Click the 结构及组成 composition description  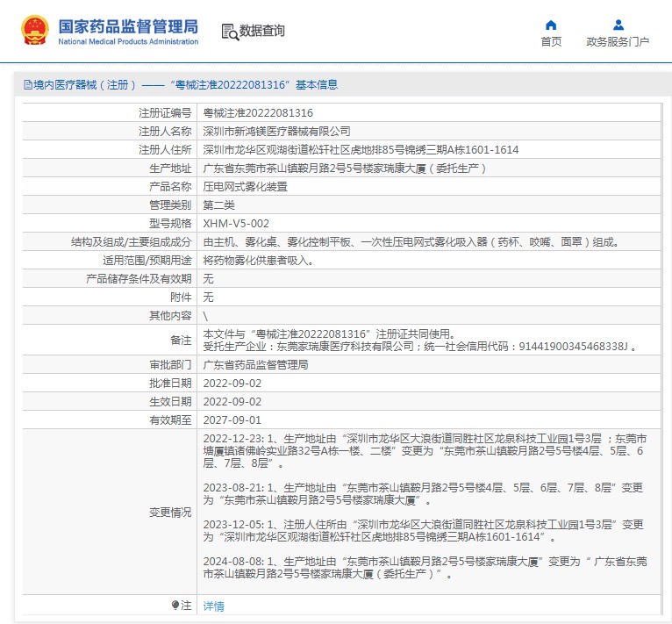pyautogui.click(x=411, y=242)
